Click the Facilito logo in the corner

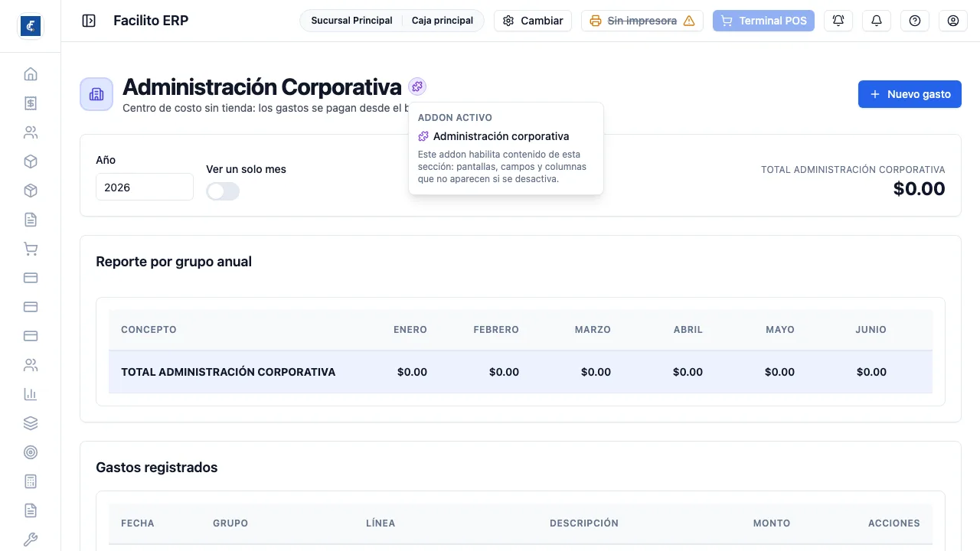click(x=31, y=26)
